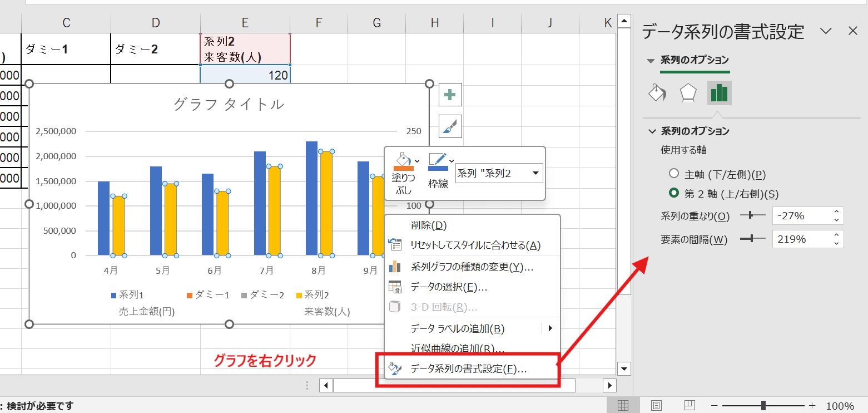Screen dimensions: 868x413
Task: Choose 系列グラフの種類の変更 menu item
Action: [x=472, y=267]
